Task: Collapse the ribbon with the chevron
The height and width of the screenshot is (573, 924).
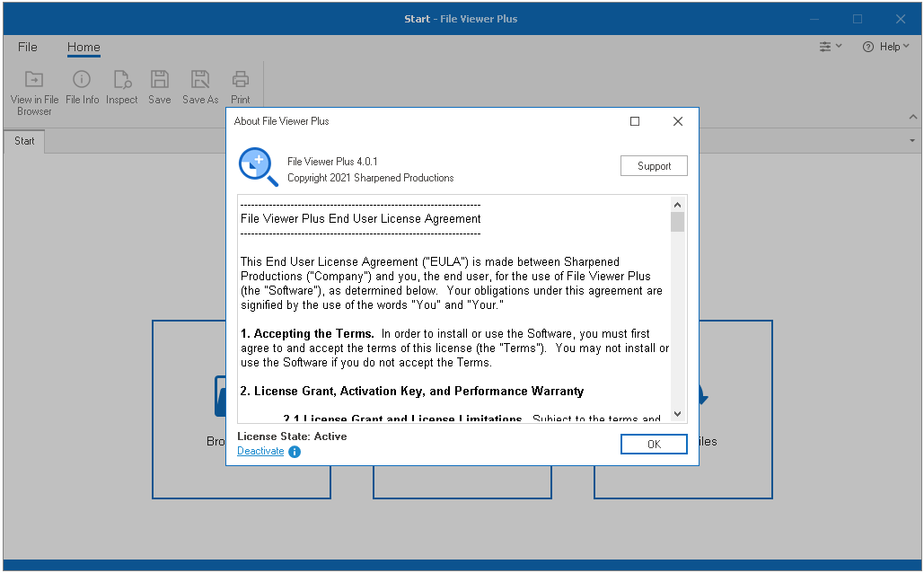Action: [913, 116]
